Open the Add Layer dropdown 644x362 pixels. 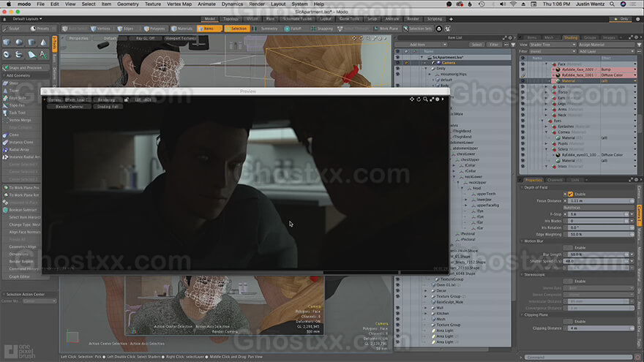[607, 51]
